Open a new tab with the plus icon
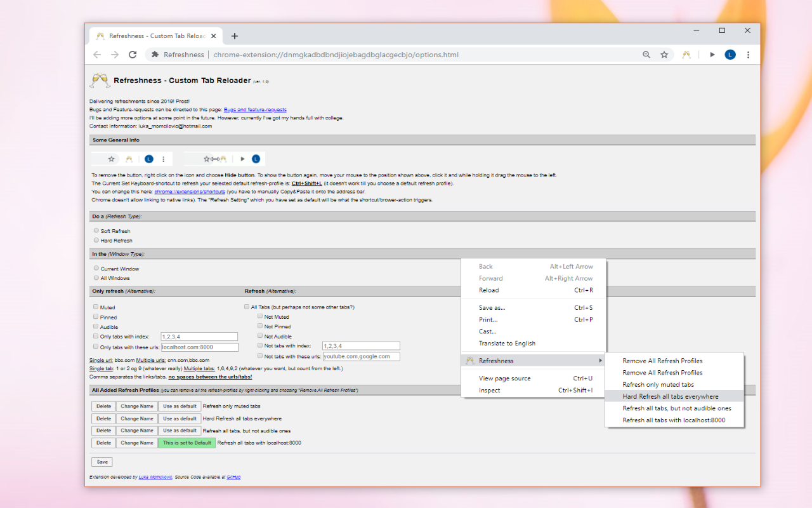The width and height of the screenshot is (812, 508). [x=235, y=36]
